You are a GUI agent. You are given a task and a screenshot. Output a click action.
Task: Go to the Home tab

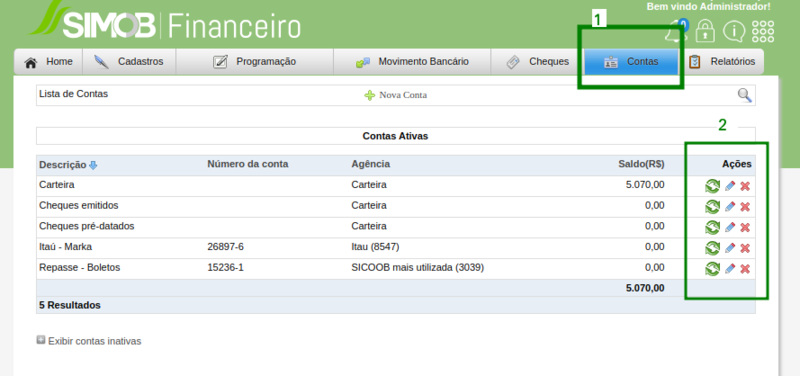coord(48,62)
